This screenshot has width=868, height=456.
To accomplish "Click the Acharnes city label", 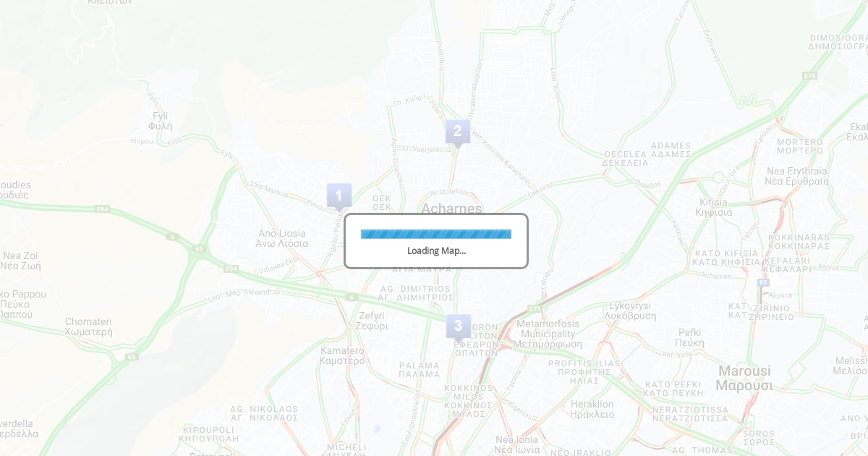I will click(451, 208).
